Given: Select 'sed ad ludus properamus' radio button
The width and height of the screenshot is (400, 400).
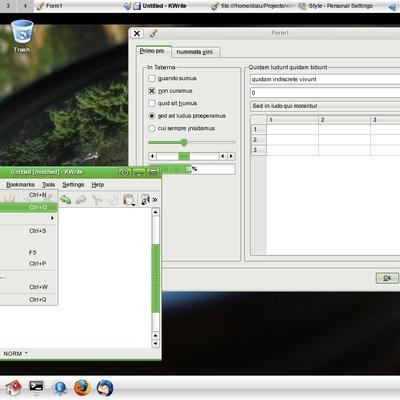Looking at the screenshot, I should click(x=152, y=116).
